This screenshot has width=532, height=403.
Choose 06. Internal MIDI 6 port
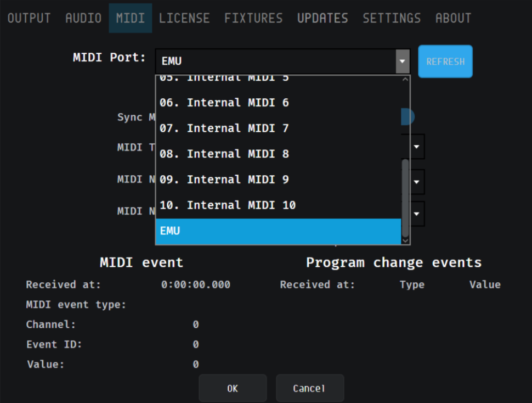click(x=278, y=103)
